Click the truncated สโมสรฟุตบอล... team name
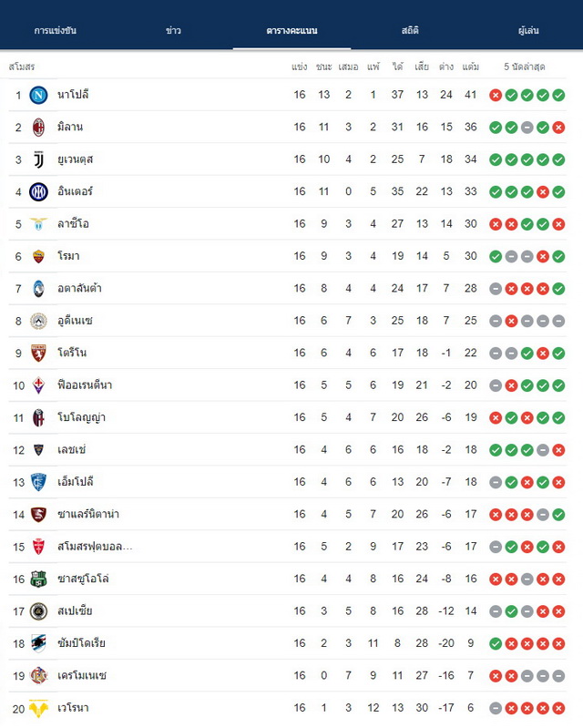This screenshot has width=583, height=728. 95,547
